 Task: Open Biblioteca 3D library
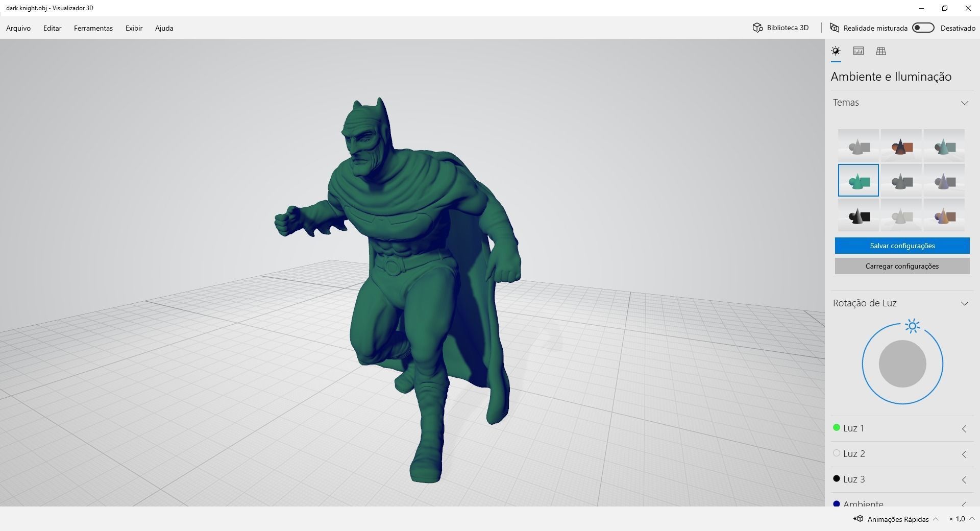pyautogui.click(x=781, y=28)
